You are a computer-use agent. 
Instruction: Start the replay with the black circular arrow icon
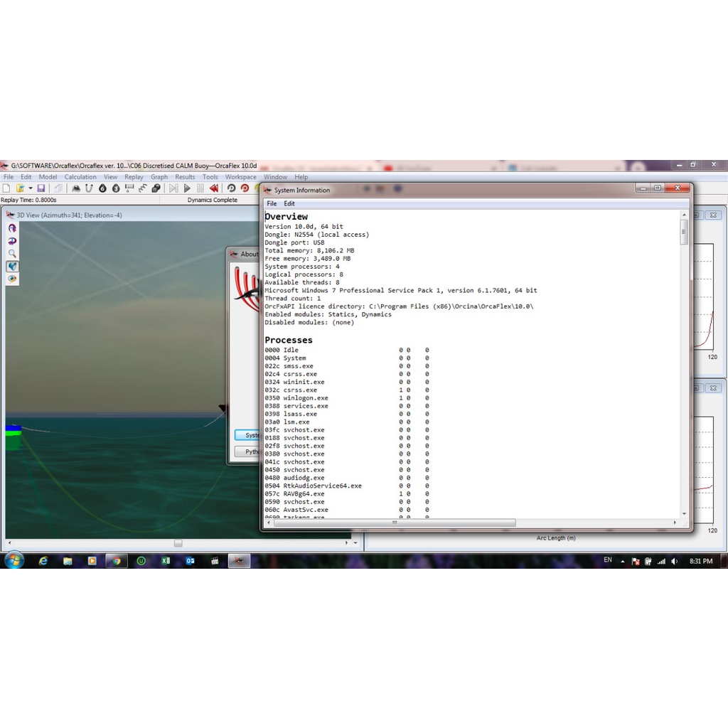pyautogui.click(x=231, y=188)
